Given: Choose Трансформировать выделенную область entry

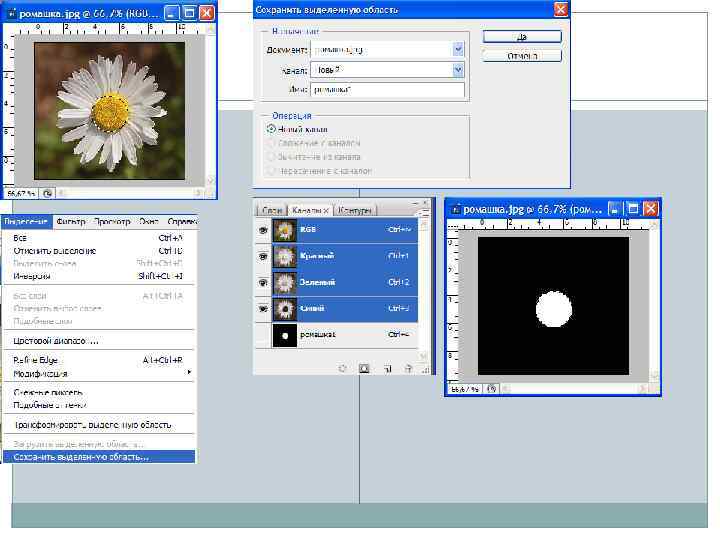Looking at the screenshot, I should click(x=99, y=425).
